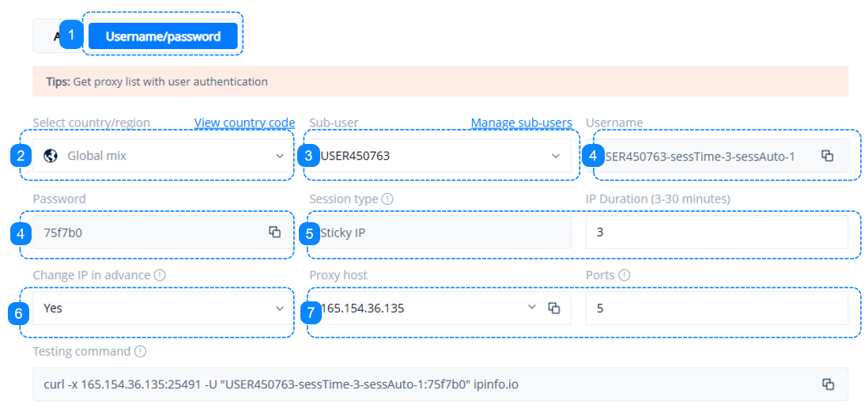Open the Sub-user USER450763 dropdown
Viewport: 868px width, 420px height.
(556, 156)
